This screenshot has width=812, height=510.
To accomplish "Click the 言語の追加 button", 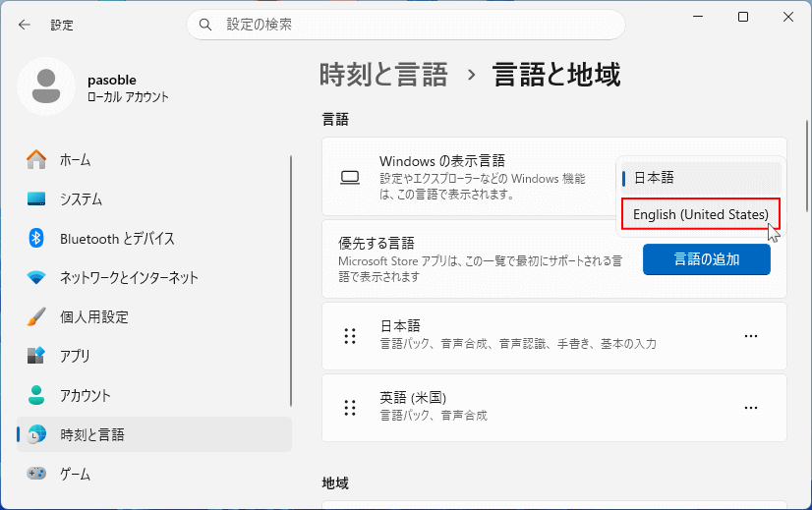I will point(707,258).
